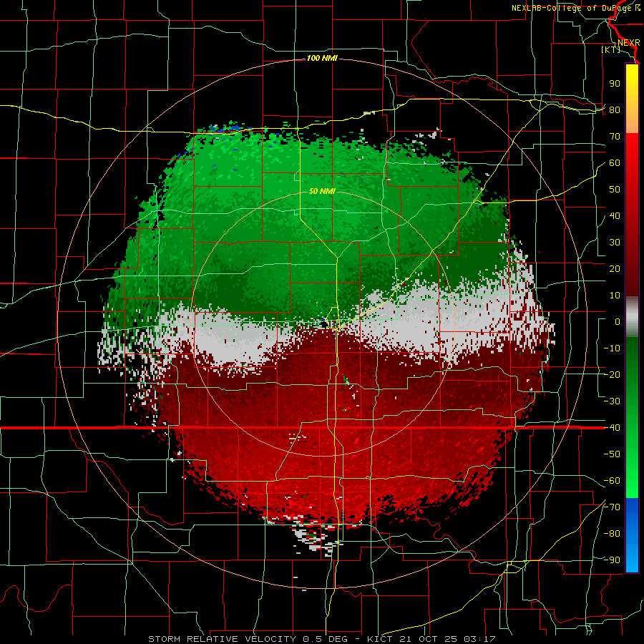Pick the gray zero-velocity segment of the scale
This screenshot has width=644, height=644.
point(632,317)
